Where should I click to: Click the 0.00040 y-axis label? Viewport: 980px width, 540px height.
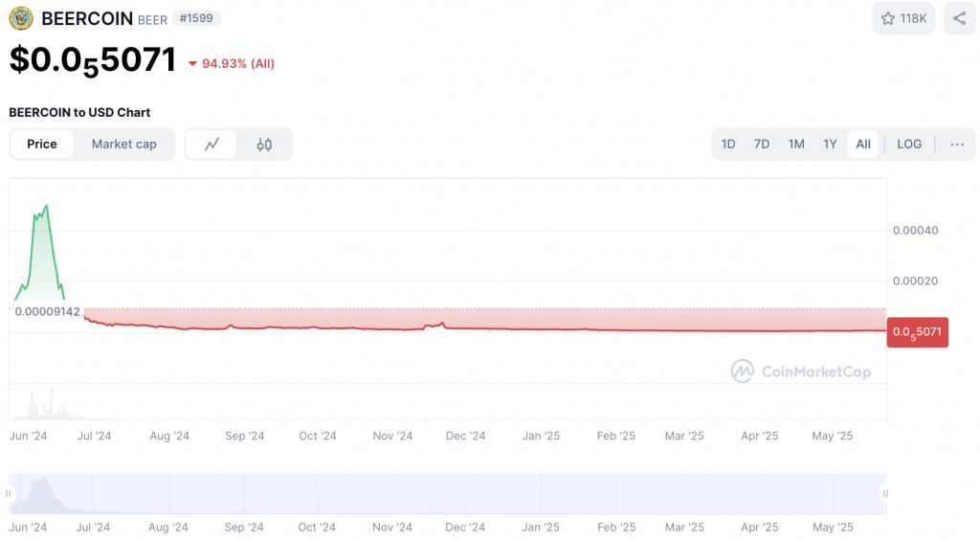click(915, 230)
